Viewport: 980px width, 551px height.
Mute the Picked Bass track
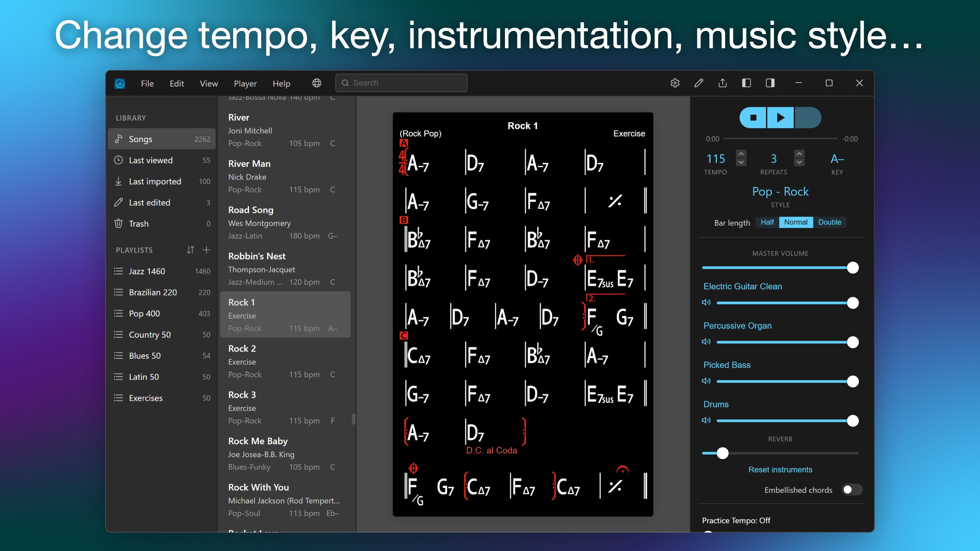(x=706, y=381)
